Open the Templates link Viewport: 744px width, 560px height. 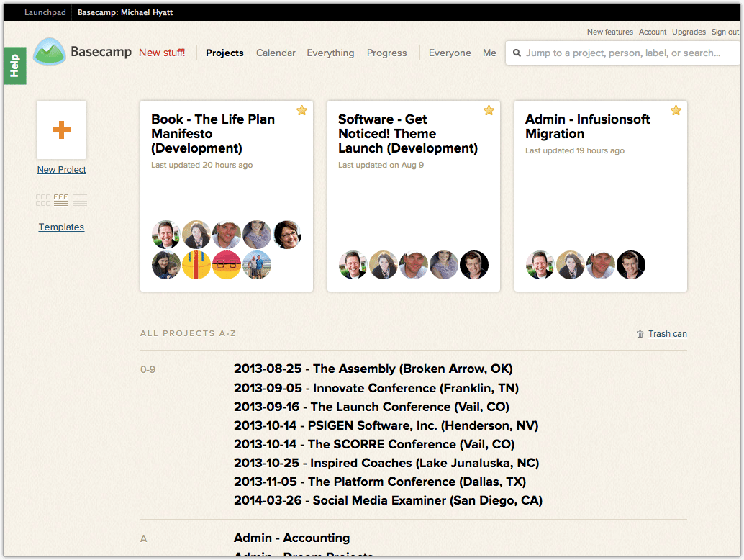(x=61, y=227)
